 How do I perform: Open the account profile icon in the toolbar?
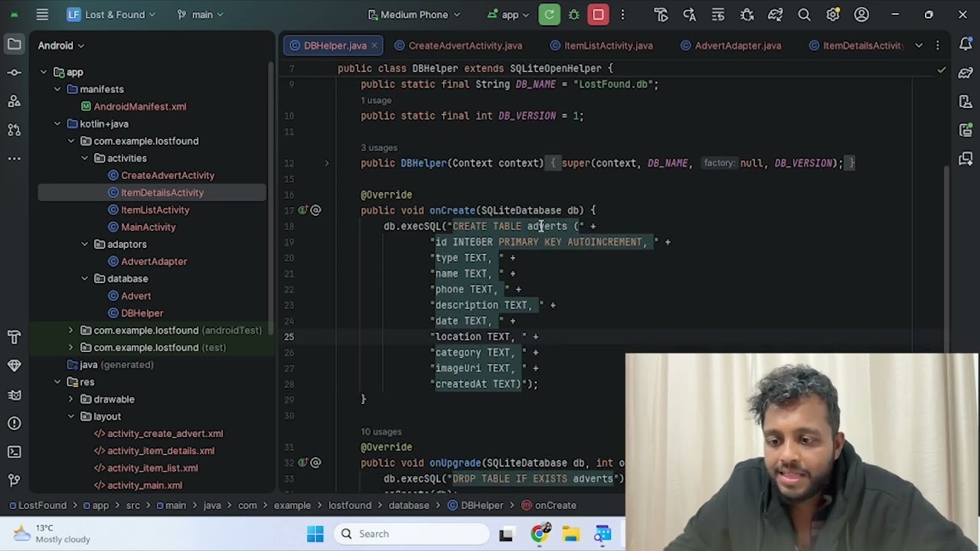[861, 15]
